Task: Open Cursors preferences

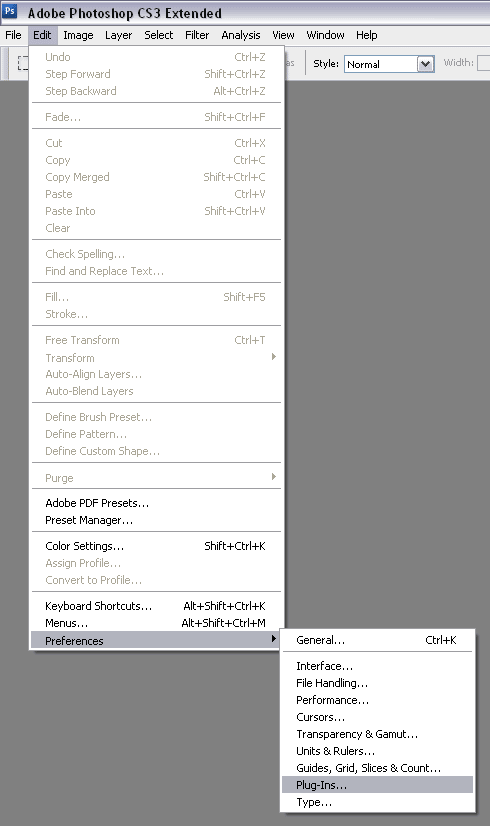Action: click(377, 717)
